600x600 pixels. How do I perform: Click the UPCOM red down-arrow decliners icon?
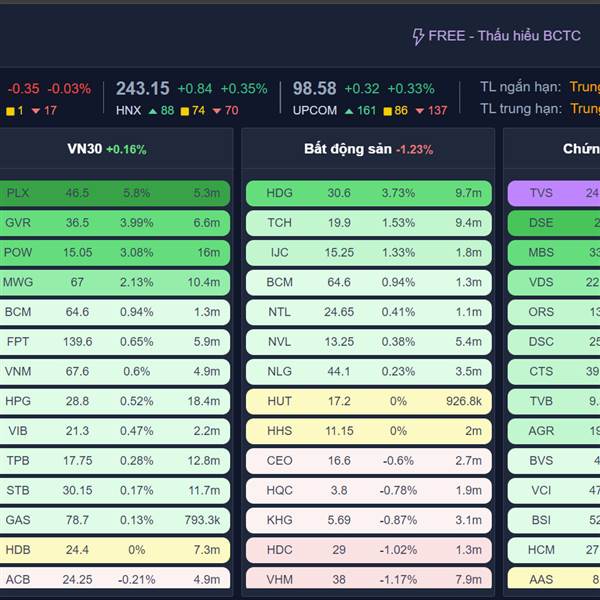[420, 111]
